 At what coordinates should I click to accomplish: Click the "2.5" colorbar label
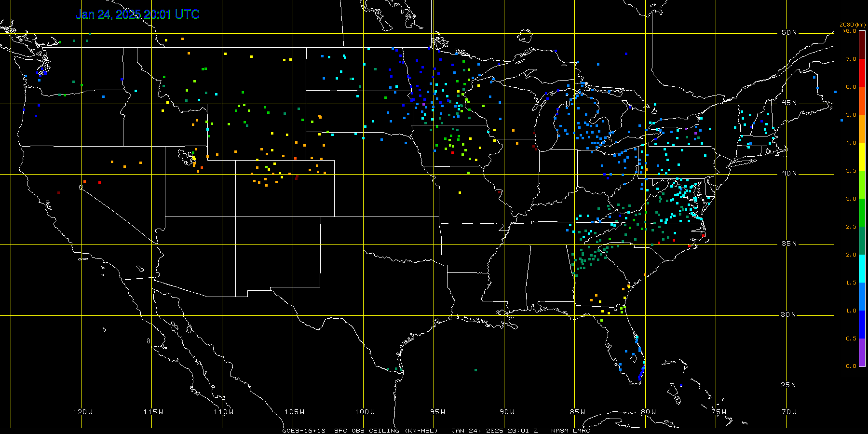click(x=851, y=227)
